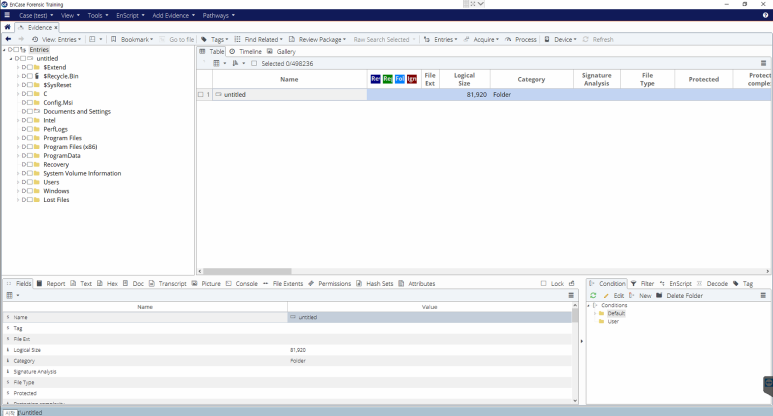Open table pane hamburger options menu
This screenshot has width=773, height=416.
tap(763, 63)
